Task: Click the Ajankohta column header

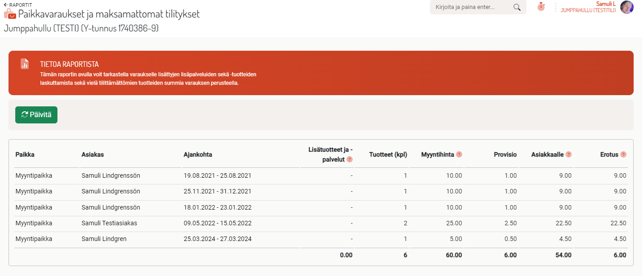Action: [198, 154]
